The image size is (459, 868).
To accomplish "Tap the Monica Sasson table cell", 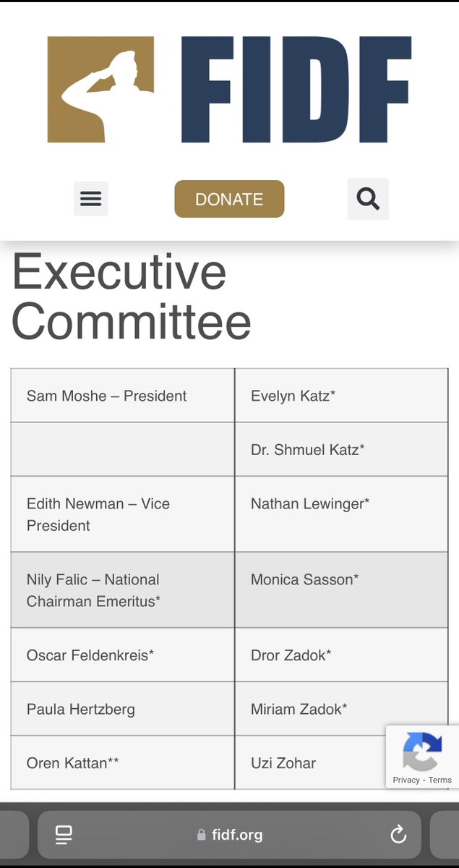I will (341, 590).
